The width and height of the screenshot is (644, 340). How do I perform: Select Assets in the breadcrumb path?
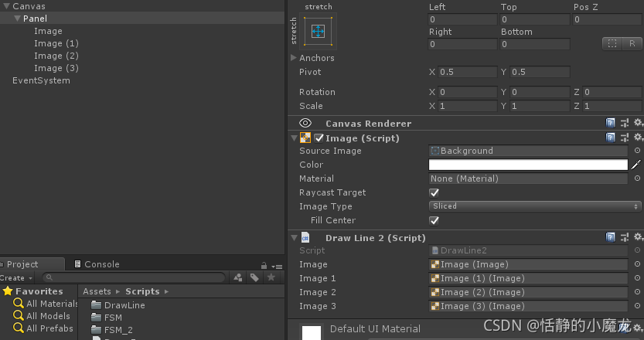[x=97, y=291]
